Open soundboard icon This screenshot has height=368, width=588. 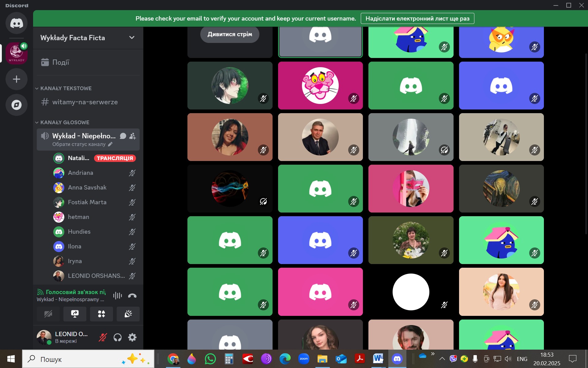[128, 314]
